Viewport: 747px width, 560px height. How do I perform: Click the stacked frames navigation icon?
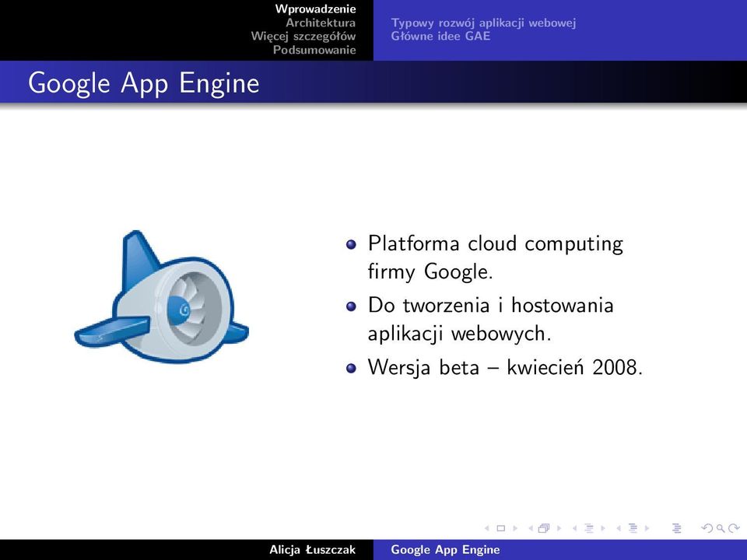544,528
